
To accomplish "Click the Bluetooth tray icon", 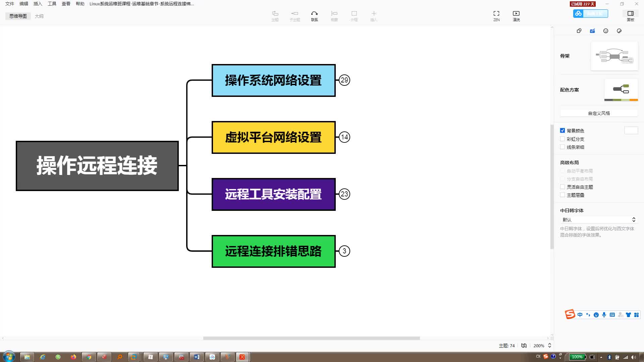I will [609, 357].
